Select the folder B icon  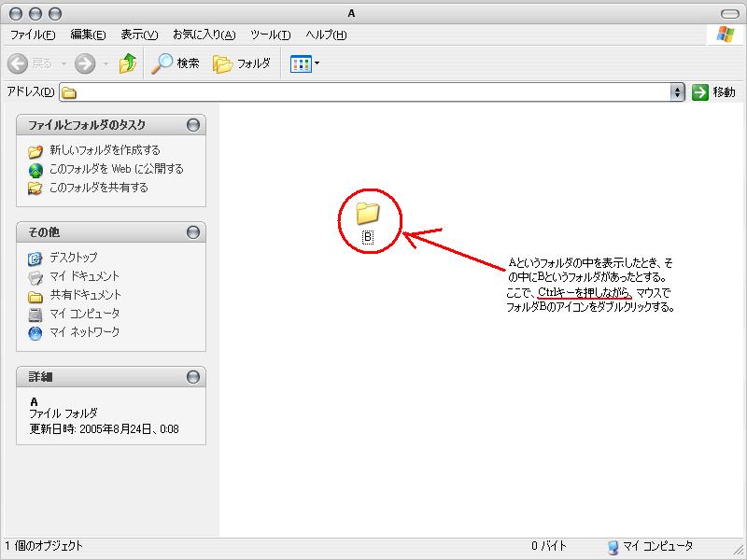(368, 213)
